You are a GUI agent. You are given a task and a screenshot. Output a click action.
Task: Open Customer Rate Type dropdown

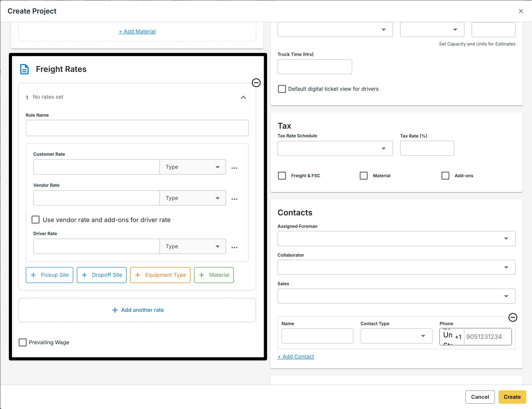(x=193, y=167)
